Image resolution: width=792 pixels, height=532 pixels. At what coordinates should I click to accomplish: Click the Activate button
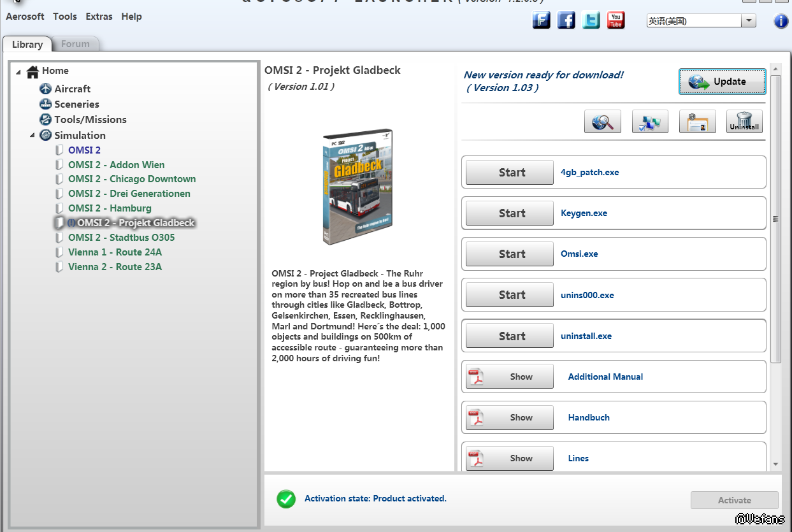735,500
